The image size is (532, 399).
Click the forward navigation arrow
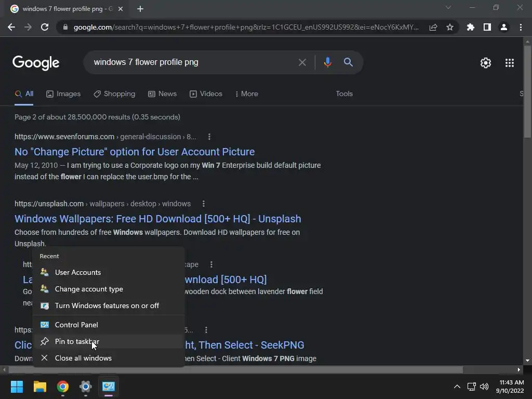click(x=28, y=27)
